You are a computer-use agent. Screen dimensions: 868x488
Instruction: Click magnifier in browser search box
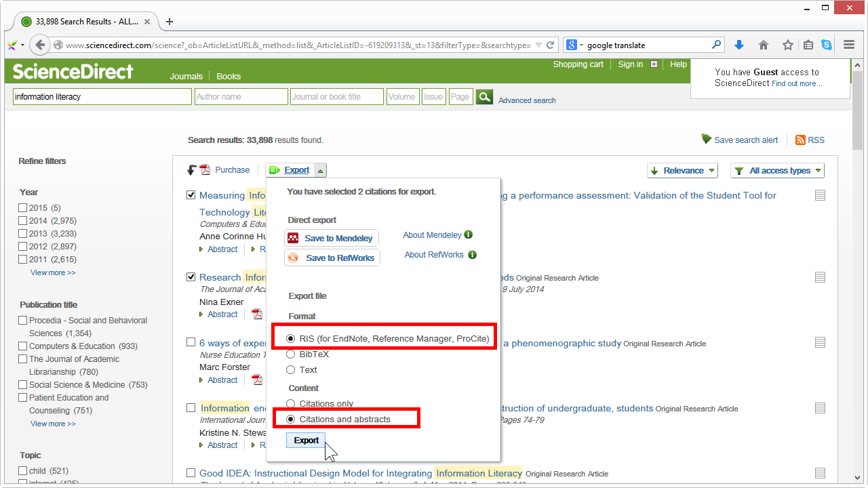(717, 45)
